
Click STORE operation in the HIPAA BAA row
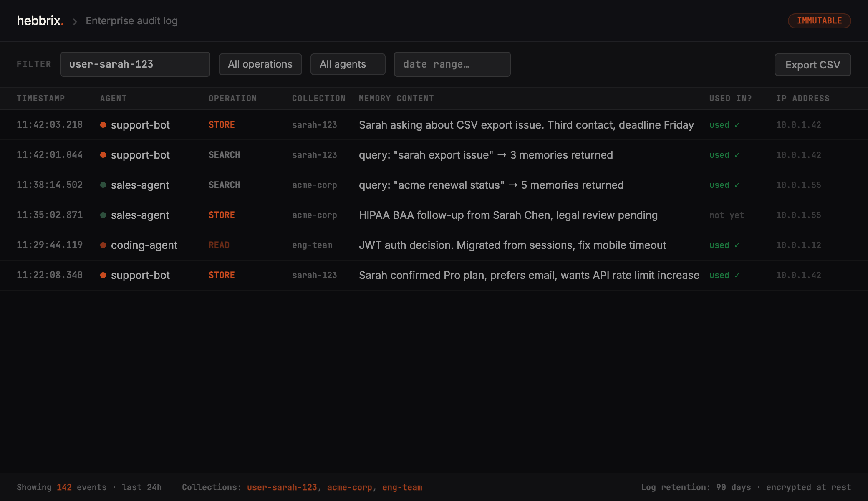222,215
